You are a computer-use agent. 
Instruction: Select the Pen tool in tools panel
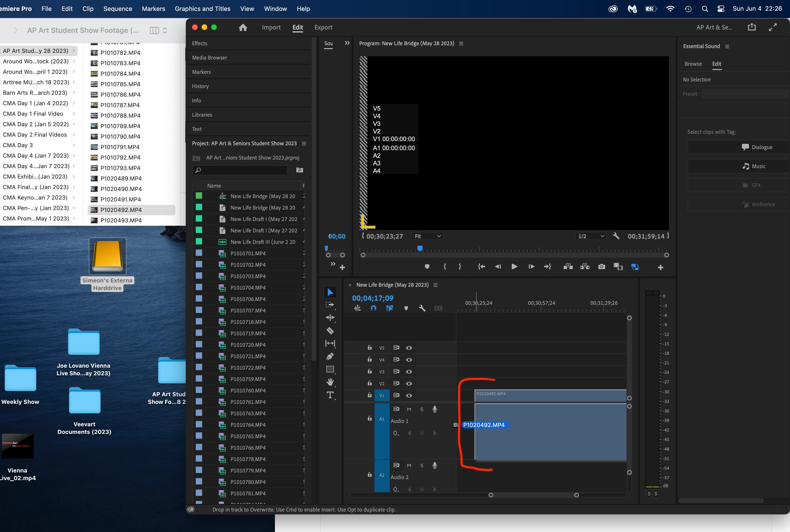[x=330, y=356]
